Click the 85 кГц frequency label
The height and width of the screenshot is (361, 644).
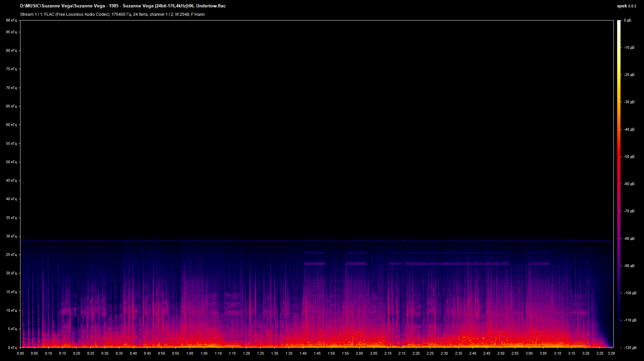pyautogui.click(x=11, y=32)
